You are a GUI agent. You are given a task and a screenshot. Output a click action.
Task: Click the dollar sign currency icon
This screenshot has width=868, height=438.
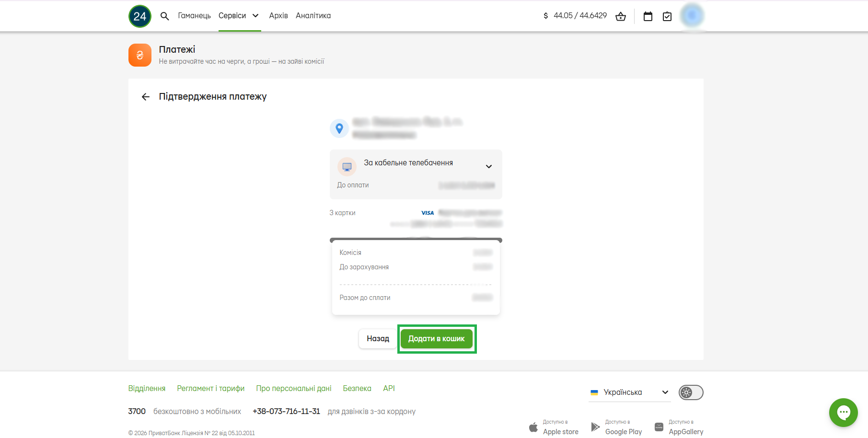pos(545,16)
